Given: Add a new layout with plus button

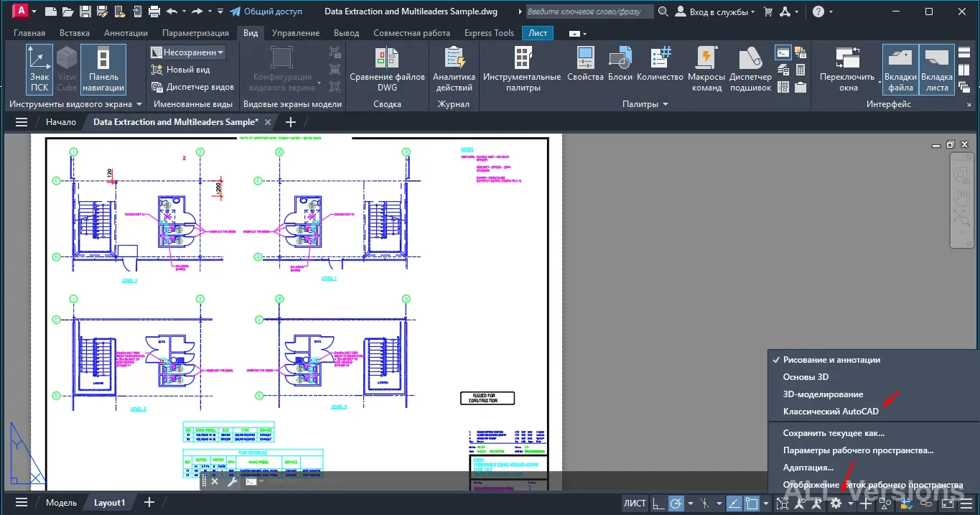Looking at the screenshot, I should tap(149, 503).
